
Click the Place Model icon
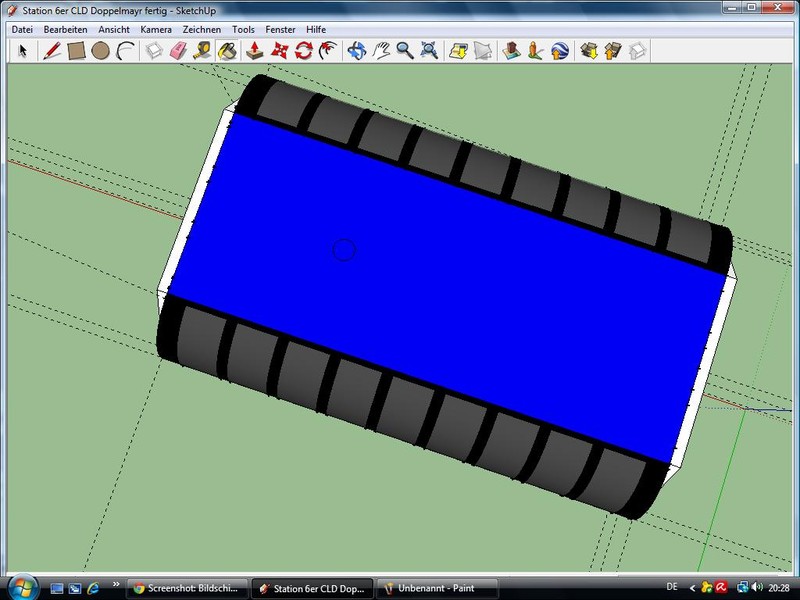click(x=511, y=51)
